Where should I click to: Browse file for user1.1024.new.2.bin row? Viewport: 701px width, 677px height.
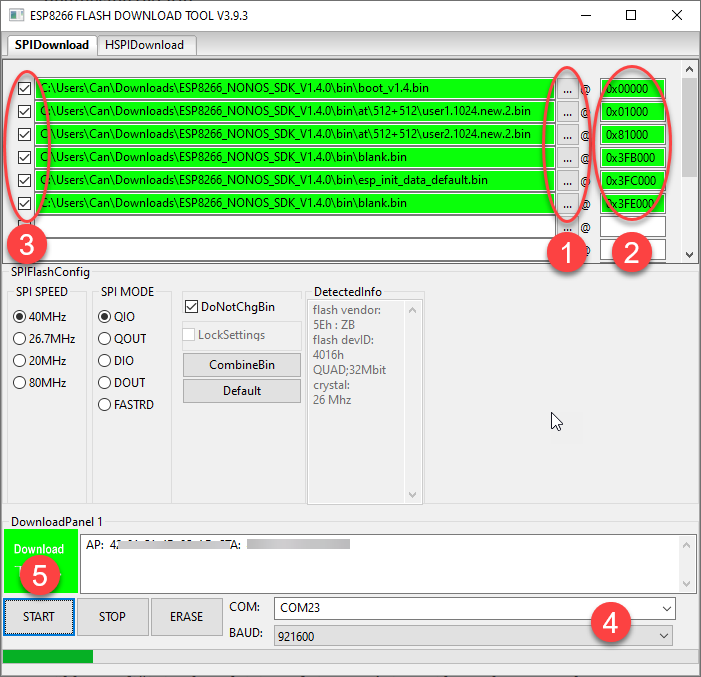coord(567,112)
